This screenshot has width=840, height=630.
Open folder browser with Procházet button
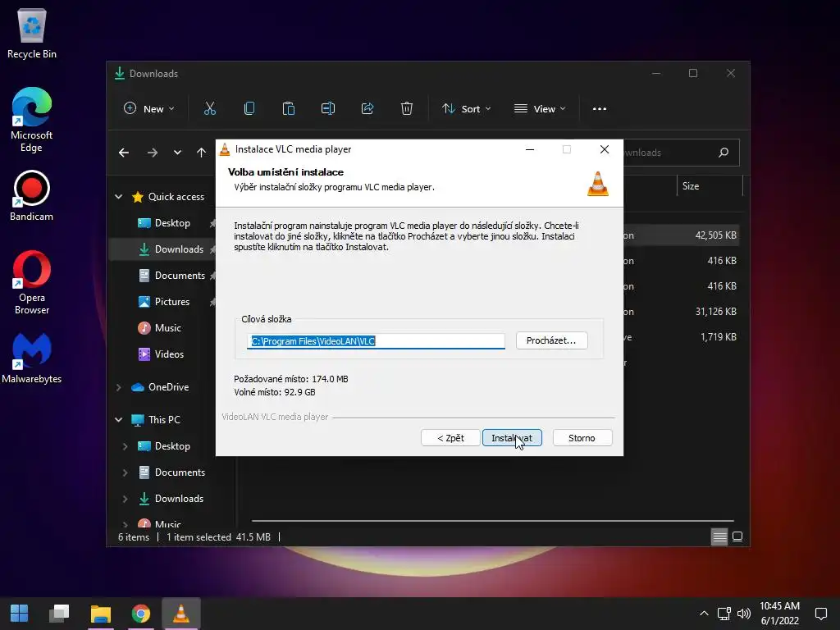point(551,340)
